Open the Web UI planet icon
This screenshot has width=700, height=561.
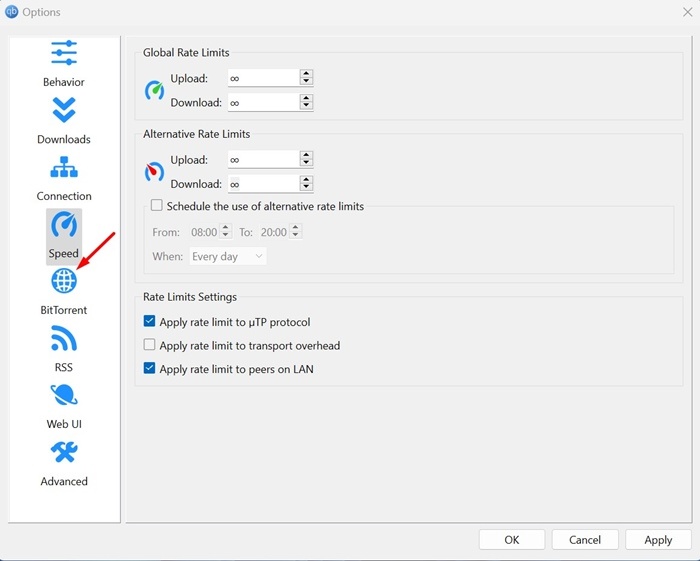tap(64, 395)
